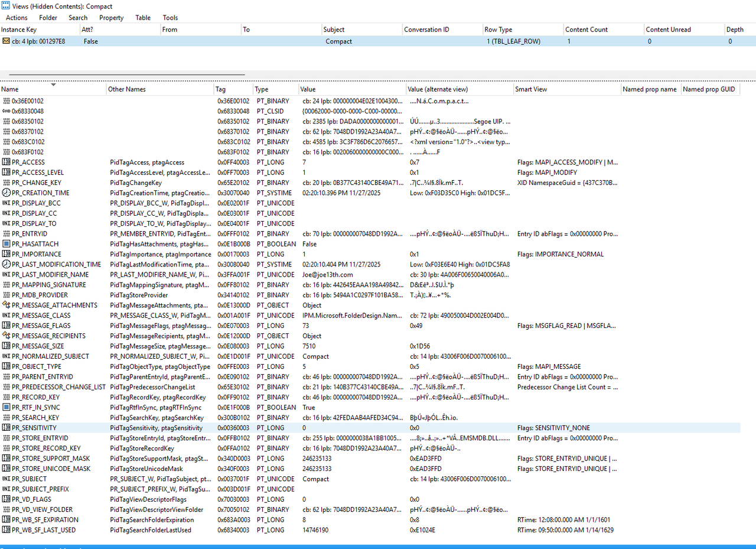Sort by the Conversation ID column header
The image size is (756, 549).
coord(442,30)
